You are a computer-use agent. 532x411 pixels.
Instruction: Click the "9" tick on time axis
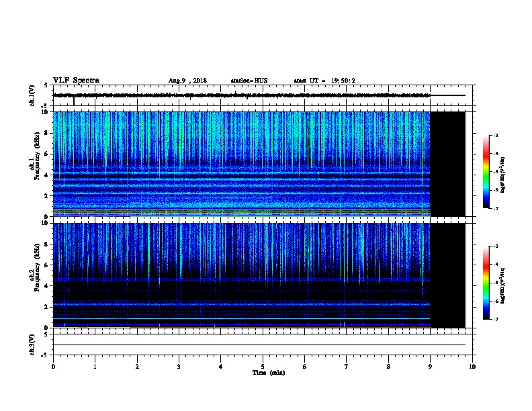(x=430, y=367)
